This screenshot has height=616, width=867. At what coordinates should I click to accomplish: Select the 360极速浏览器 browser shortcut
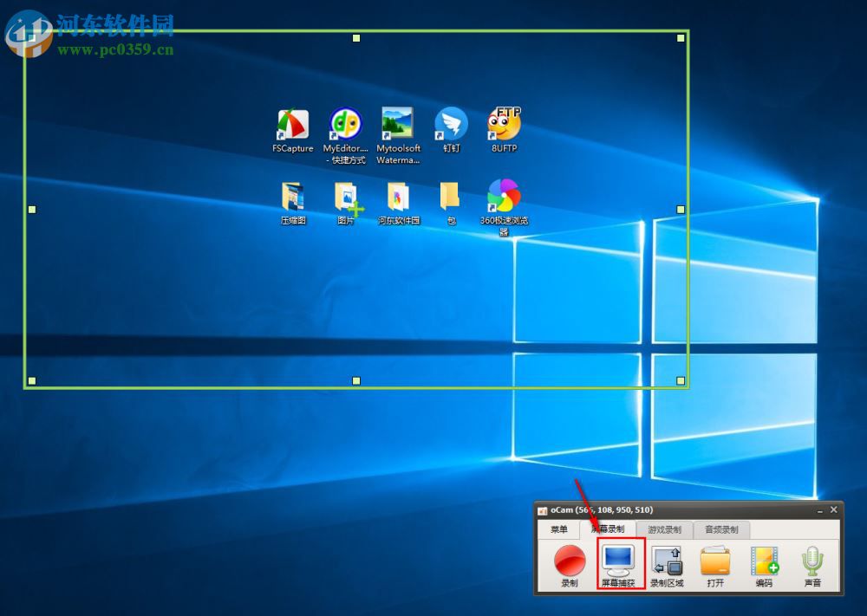pyautogui.click(x=504, y=207)
